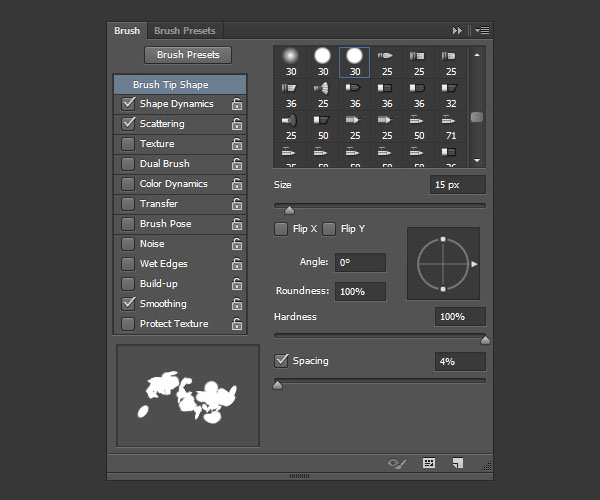
Task: Click the brush list scroll-down arrow
Action: pyautogui.click(x=477, y=160)
